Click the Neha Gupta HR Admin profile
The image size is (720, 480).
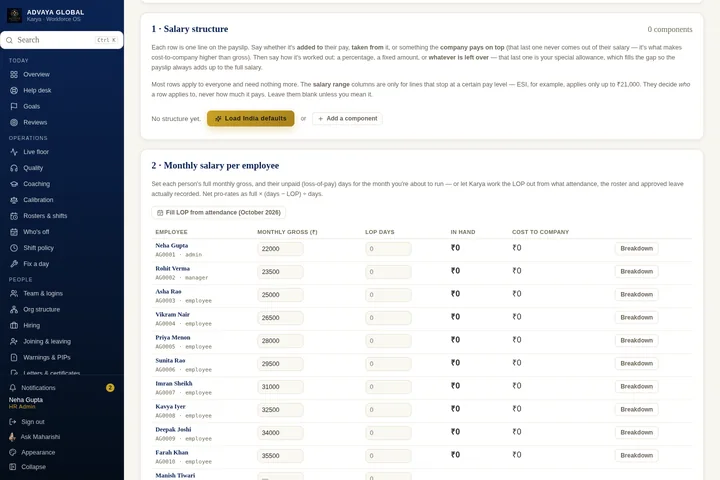tap(26, 403)
